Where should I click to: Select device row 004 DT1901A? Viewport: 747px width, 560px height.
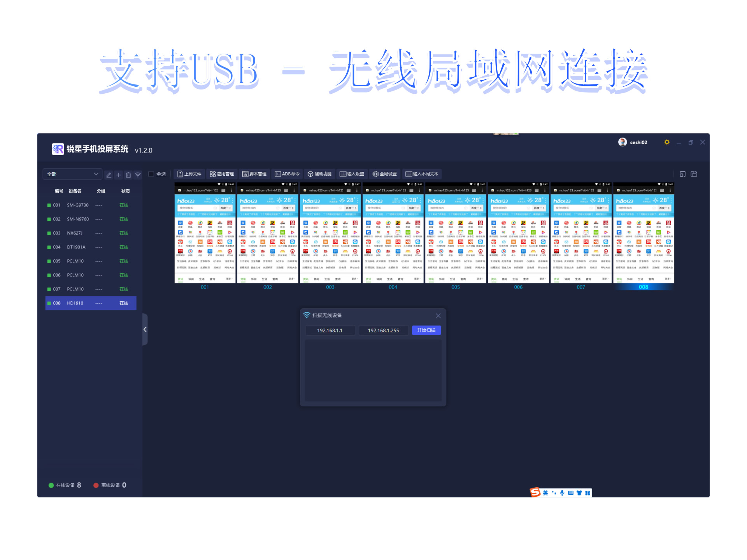91,247
